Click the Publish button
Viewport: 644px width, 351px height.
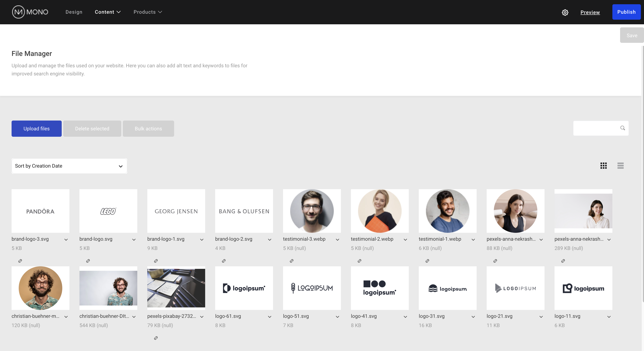pyautogui.click(x=626, y=12)
